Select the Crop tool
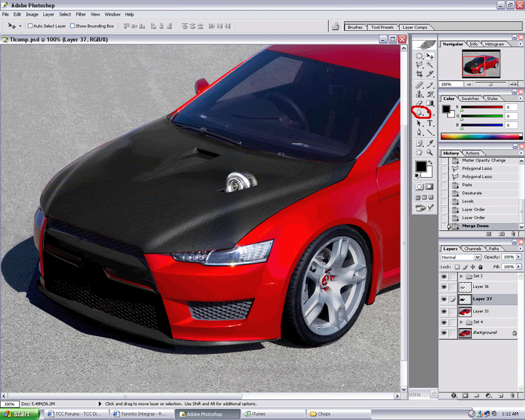The width and height of the screenshot is (525, 420). pyautogui.click(x=419, y=74)
